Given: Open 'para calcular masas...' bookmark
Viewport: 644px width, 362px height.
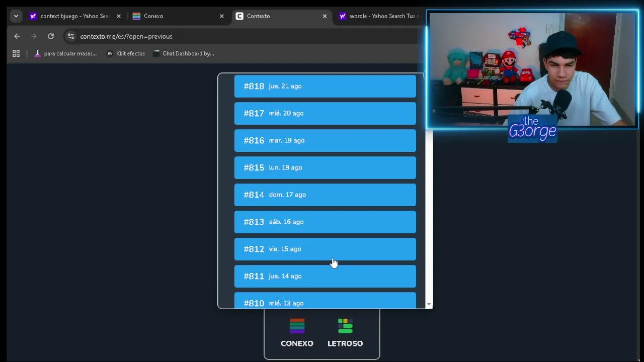Looking at the screenshot, I should (x=65, y=53).
